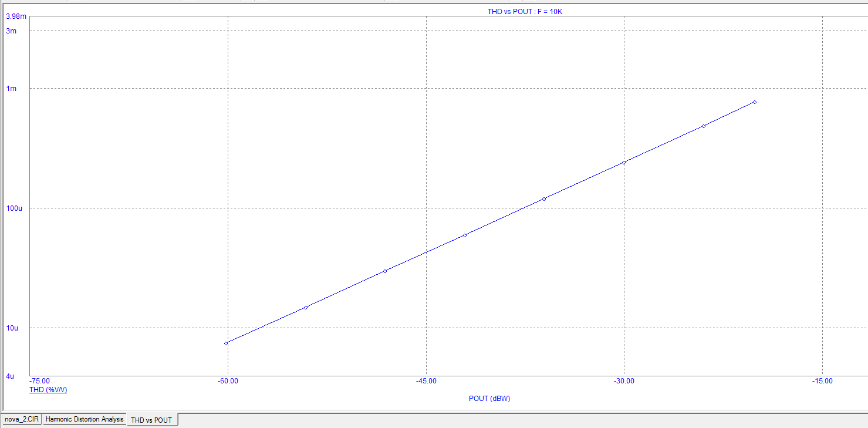Click the plot title THD vs POUT : F = 10K
This screenshot has width=868, height=428.
[x=525, y=12]
